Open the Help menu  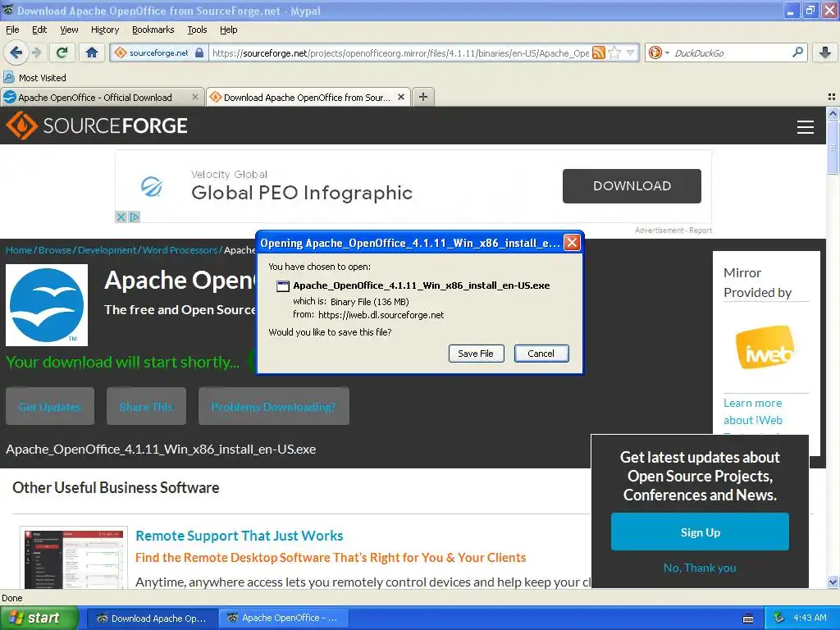[228, 30]
